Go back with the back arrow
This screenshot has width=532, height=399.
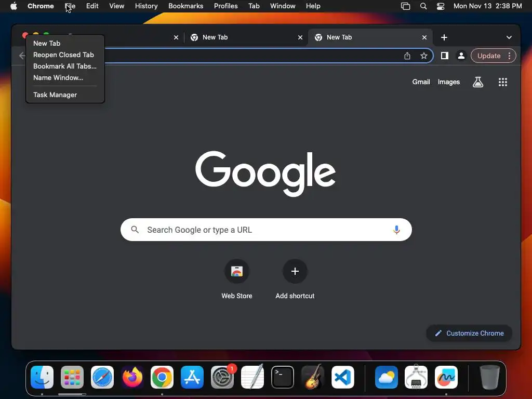pos(22,56)
